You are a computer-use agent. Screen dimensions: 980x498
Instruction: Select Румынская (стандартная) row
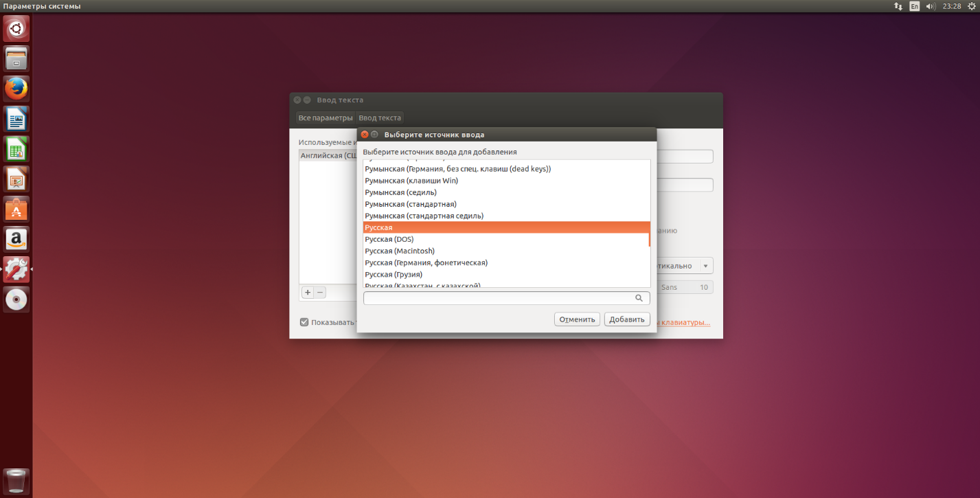(x=506, y=204)
